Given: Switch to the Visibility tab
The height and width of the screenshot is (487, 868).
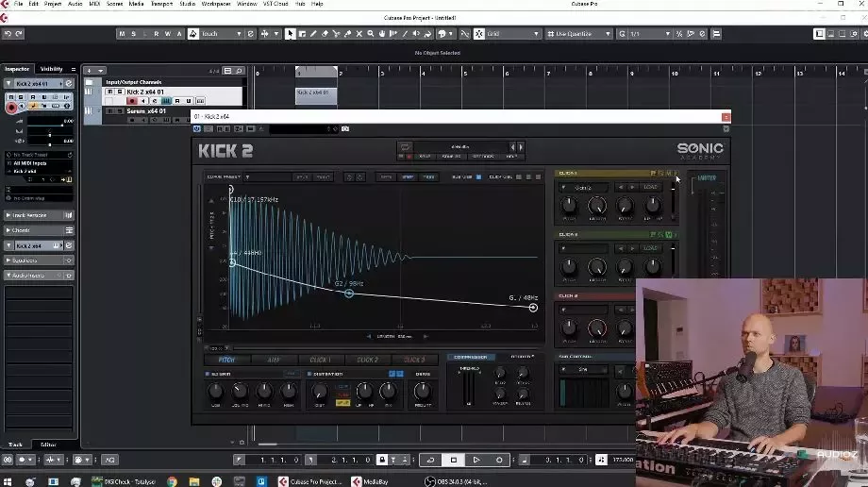Looking at the screenshot, I should [x=52, y=69].
